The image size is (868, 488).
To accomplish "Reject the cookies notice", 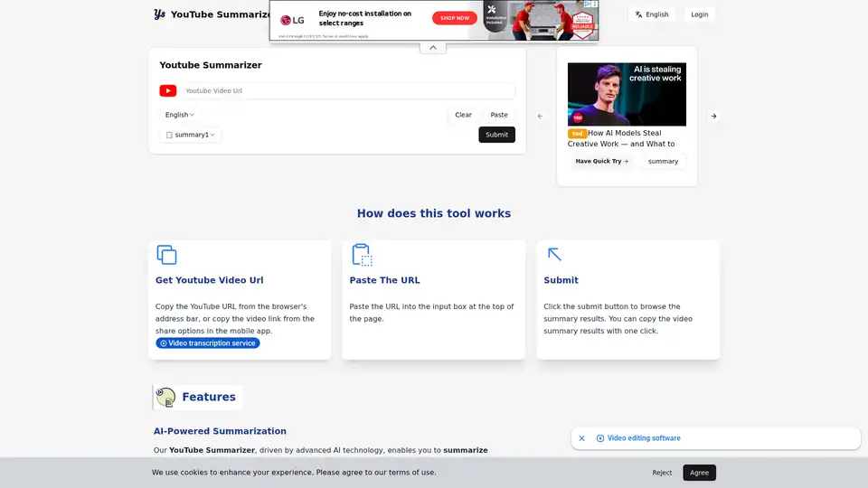I will 662,473.
